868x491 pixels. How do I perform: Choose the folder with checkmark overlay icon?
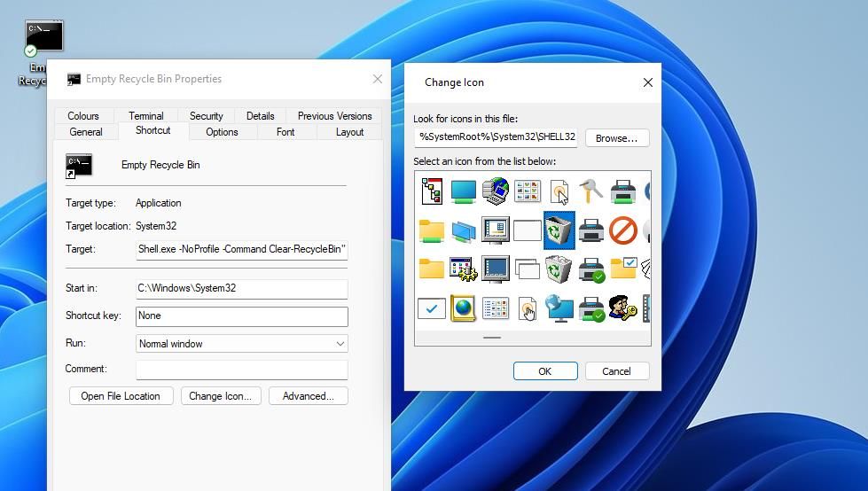coord(623,269)
